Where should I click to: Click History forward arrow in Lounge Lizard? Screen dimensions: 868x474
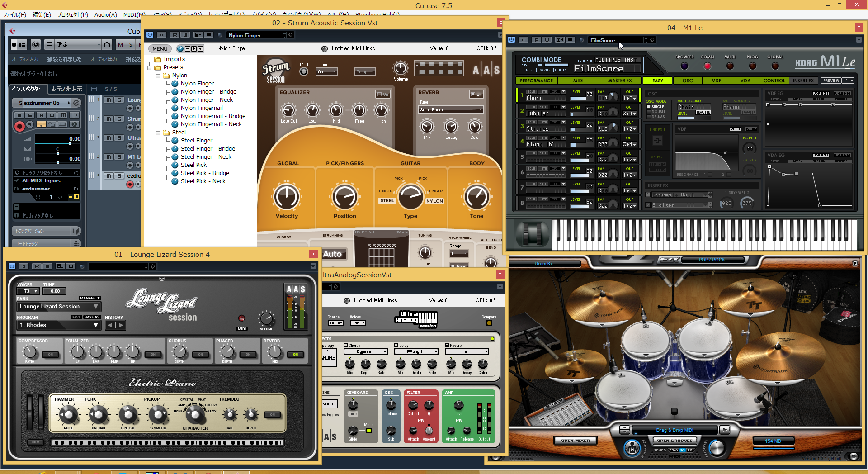(121, 325)
